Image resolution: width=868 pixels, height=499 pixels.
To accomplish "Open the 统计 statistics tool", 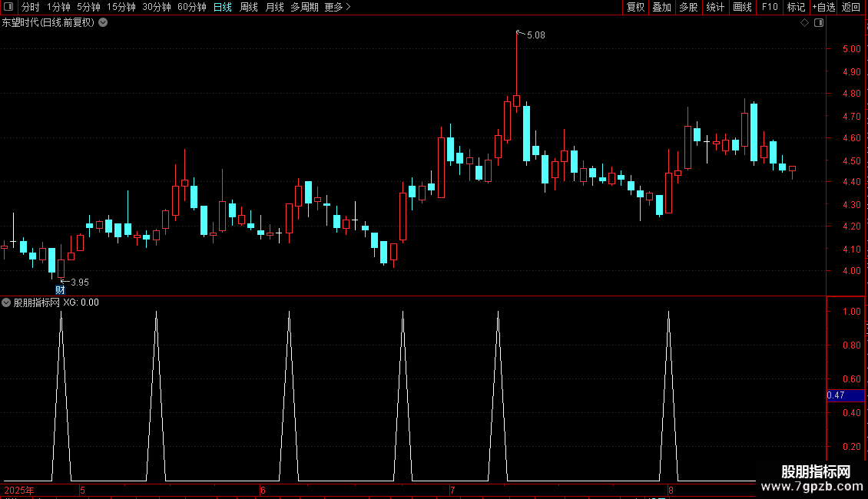I will pyautogui.click(x=715, y=7).
